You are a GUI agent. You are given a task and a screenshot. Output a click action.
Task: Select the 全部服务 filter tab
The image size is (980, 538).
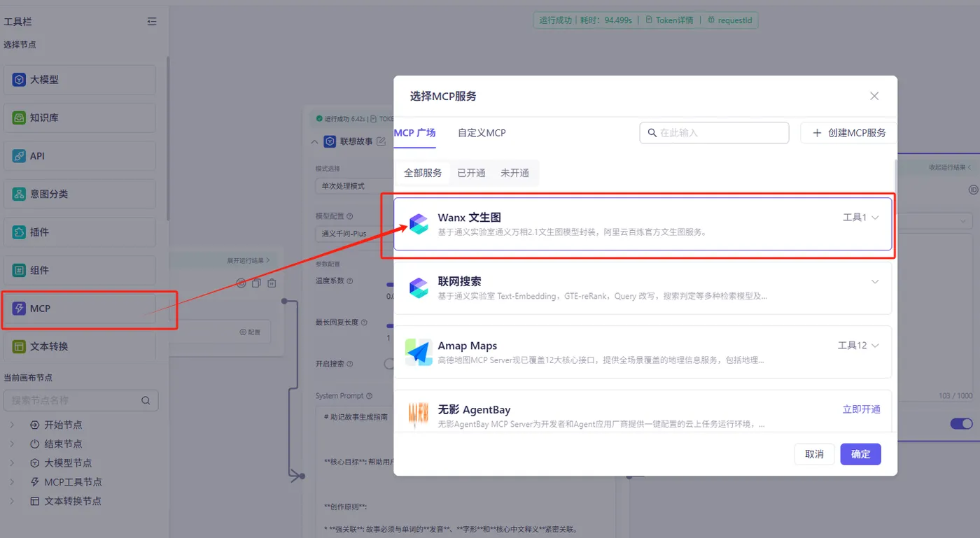[x=423, y=173]
